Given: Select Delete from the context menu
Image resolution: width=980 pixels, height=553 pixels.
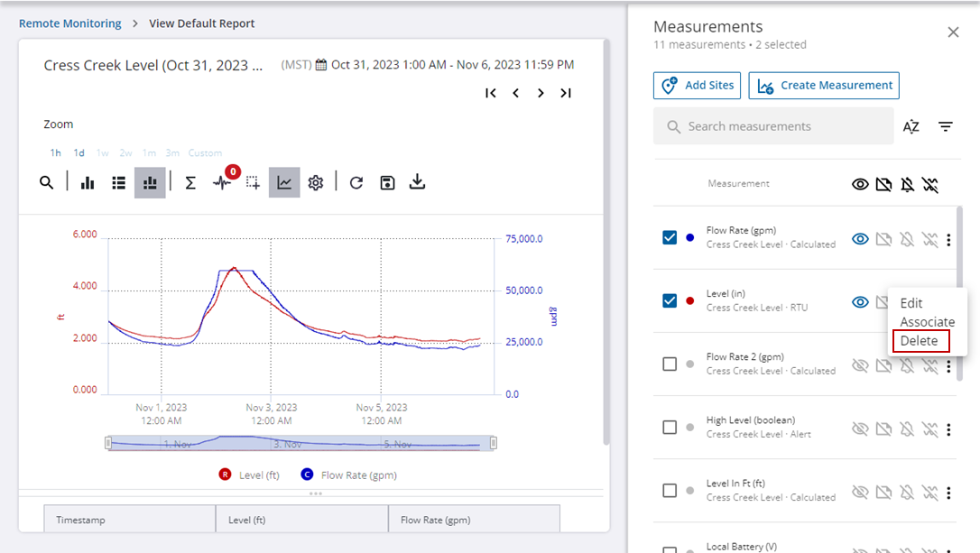Looking at the screenshot, I should [x=920, y=341].
